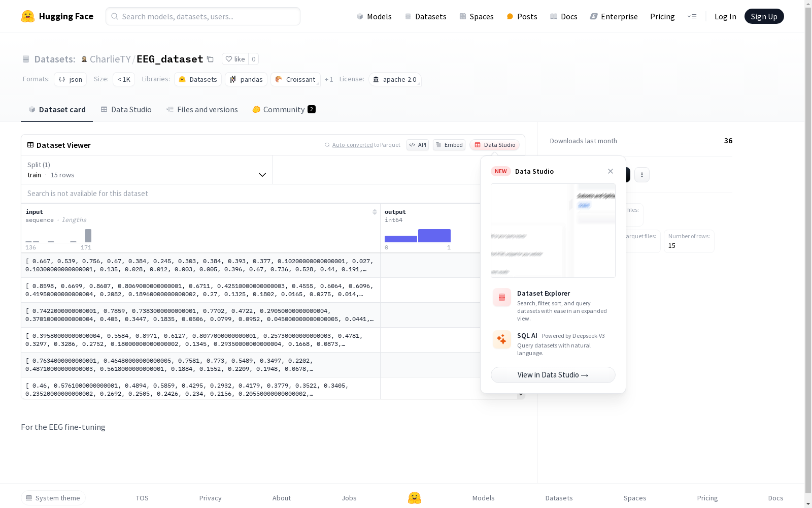Open Models in top navigation
This screenshot has width=812, height=508.
[374, 16]
